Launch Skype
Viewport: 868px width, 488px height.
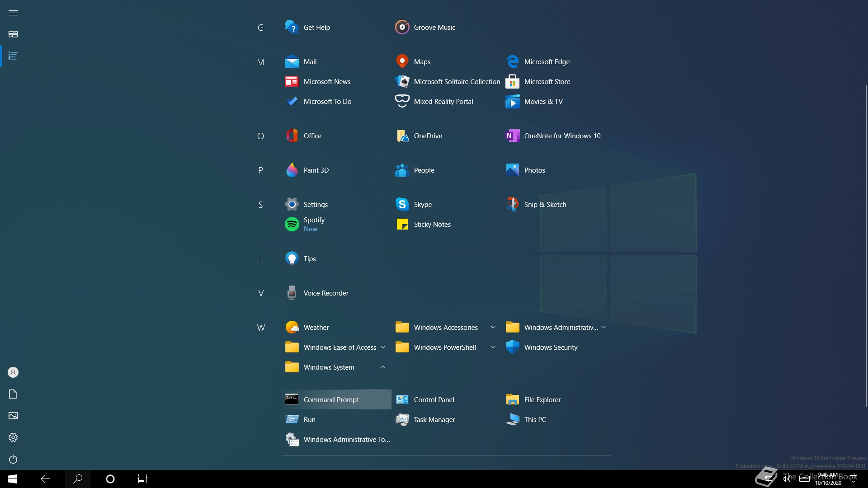point(447,205)
